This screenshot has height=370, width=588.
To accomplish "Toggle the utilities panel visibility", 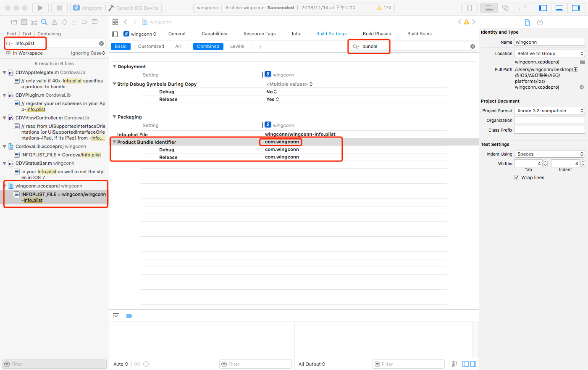I will [x=576, y=8].
